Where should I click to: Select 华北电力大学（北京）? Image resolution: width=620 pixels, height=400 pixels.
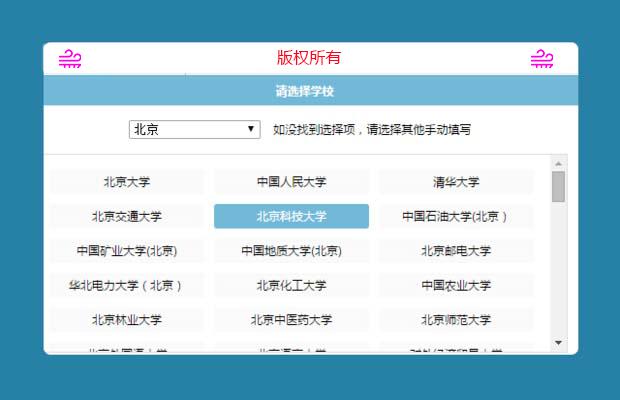[127, 285]
